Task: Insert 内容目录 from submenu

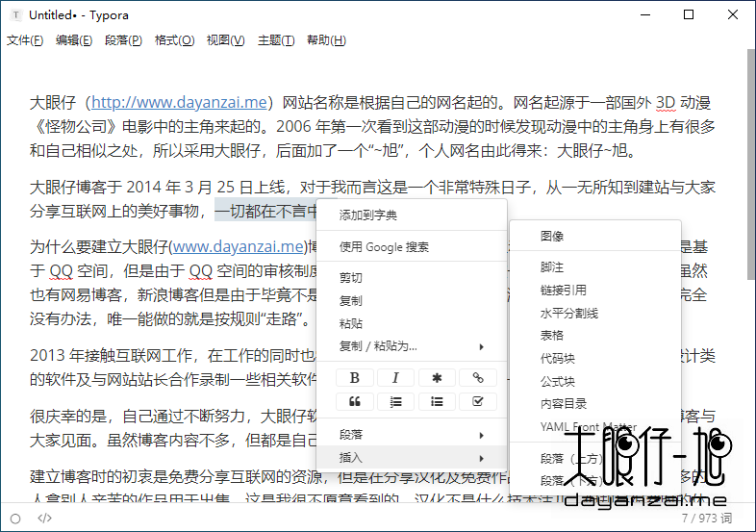Action: coord(595,404)
